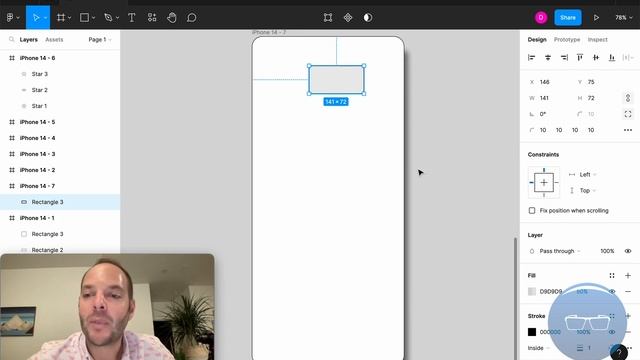Click the Present play icon
The height and width of the screenshot is (360, 640).
point(596,18)
